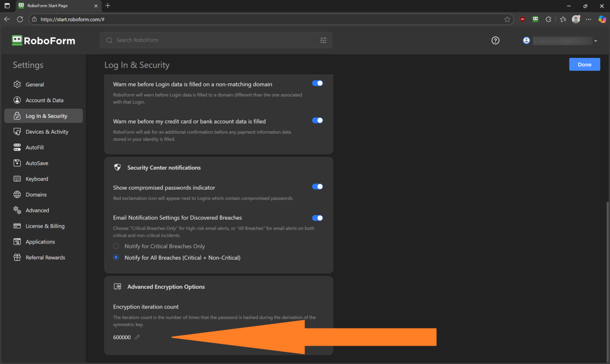Click the RoboForm logo
Viewport: 610px width, 364px height.
pyautogui.click(x=44, y=41)
